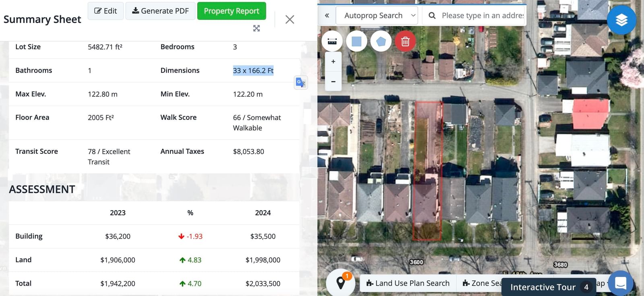The image size is (644, 296).
Task: Select the square draw tool
Action: click(x=357, y=41)
